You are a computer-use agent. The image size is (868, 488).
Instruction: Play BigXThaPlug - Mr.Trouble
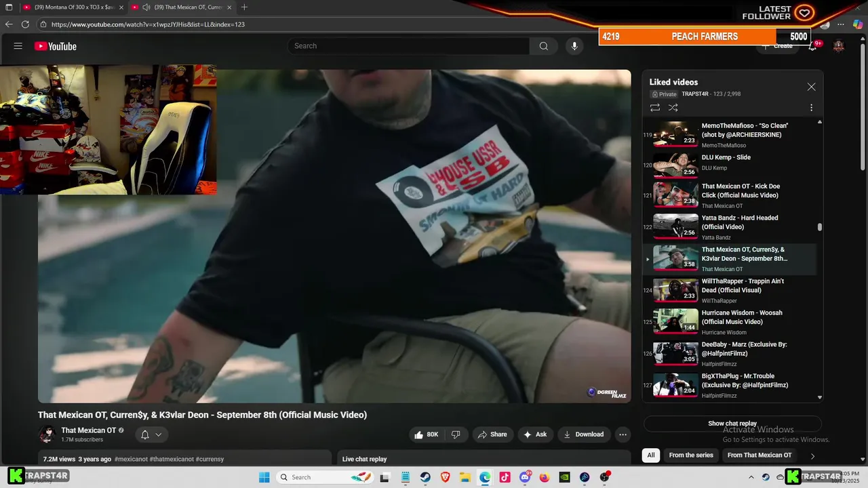[x=729, y=385]
